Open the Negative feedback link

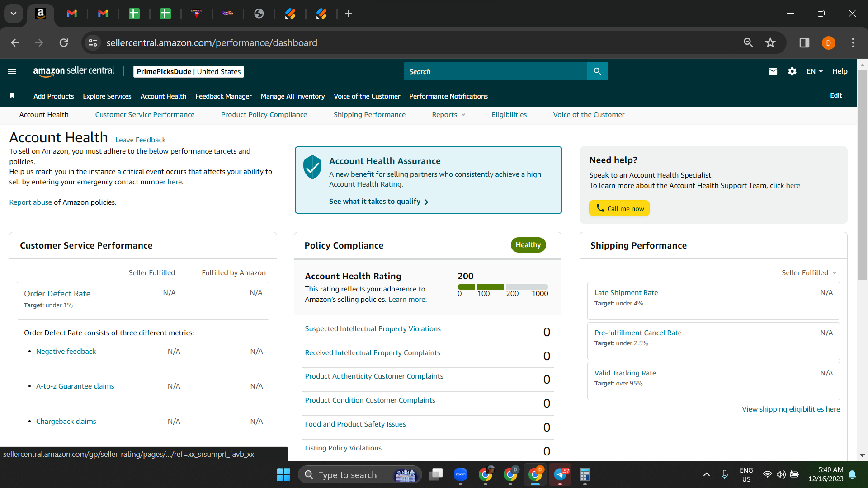pos(66,352)
